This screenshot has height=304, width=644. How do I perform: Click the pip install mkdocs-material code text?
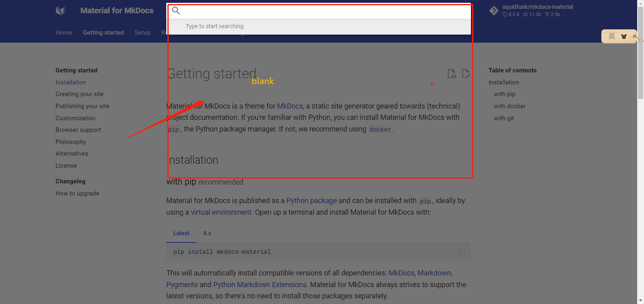(222, 252)
